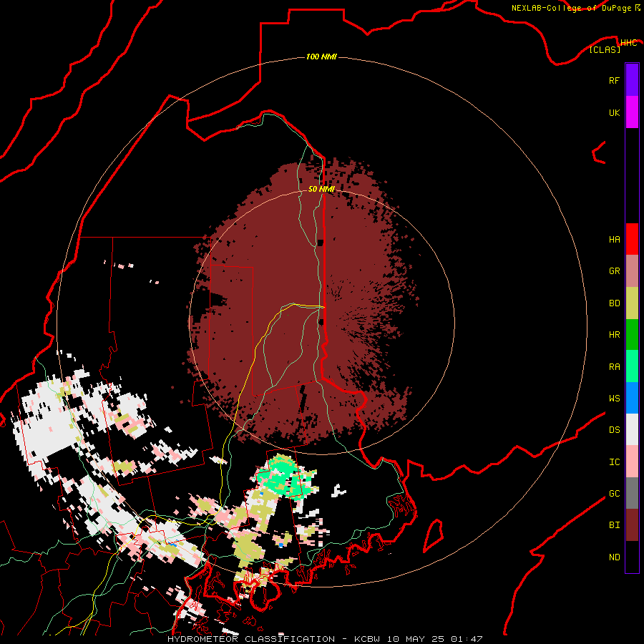Click the 10 MAY 25 date text
This screenshot has width=644, height=644.
415,639
